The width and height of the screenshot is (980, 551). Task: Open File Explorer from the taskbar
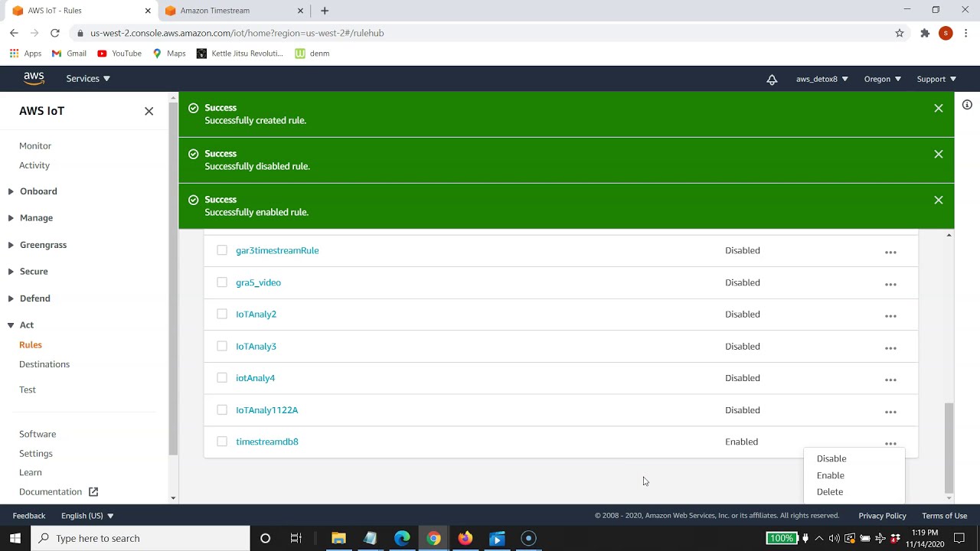click(x=338, y=538)
